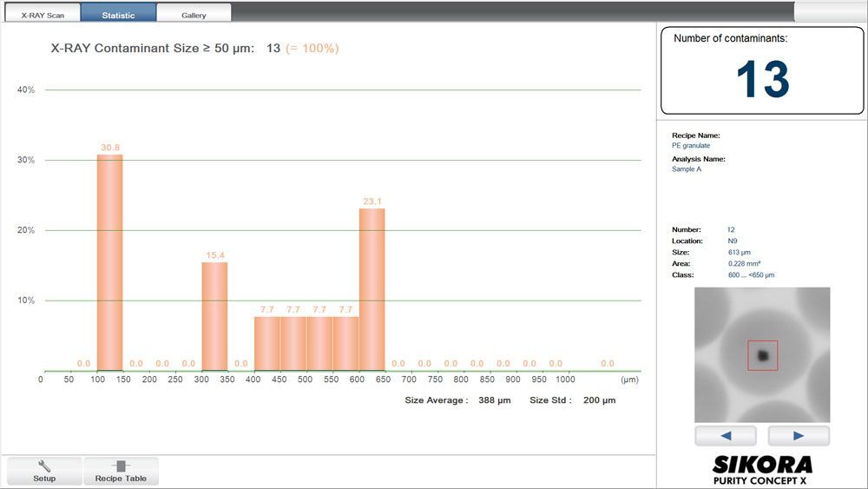Open the Gallery tab
The height and width of the screenshot is (489, 868).
(x=194, y=15)
